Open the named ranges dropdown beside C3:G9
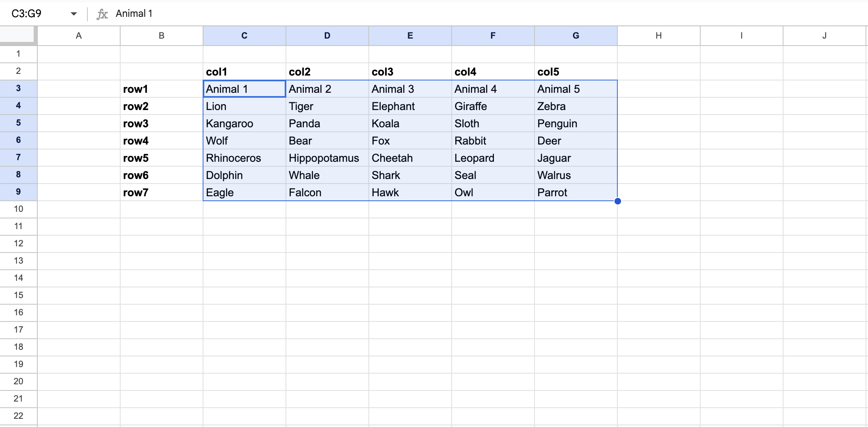 coord(73,13)
